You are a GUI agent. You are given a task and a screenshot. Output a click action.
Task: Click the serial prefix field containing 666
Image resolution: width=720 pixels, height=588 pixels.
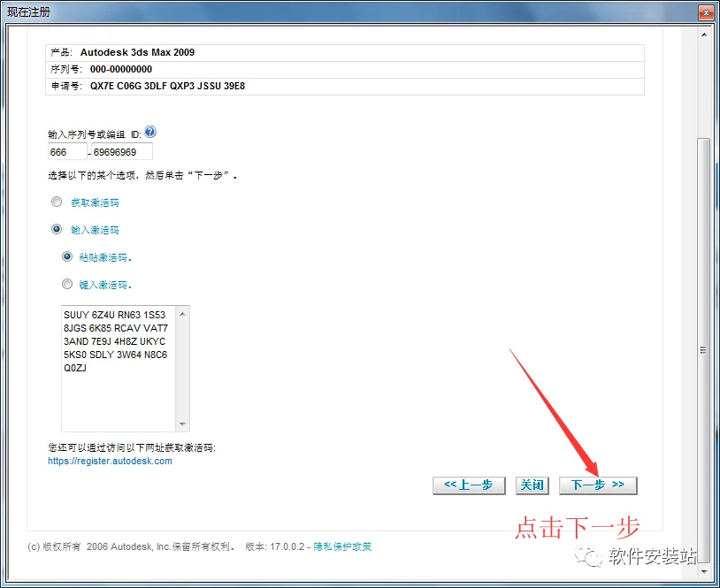67,152
